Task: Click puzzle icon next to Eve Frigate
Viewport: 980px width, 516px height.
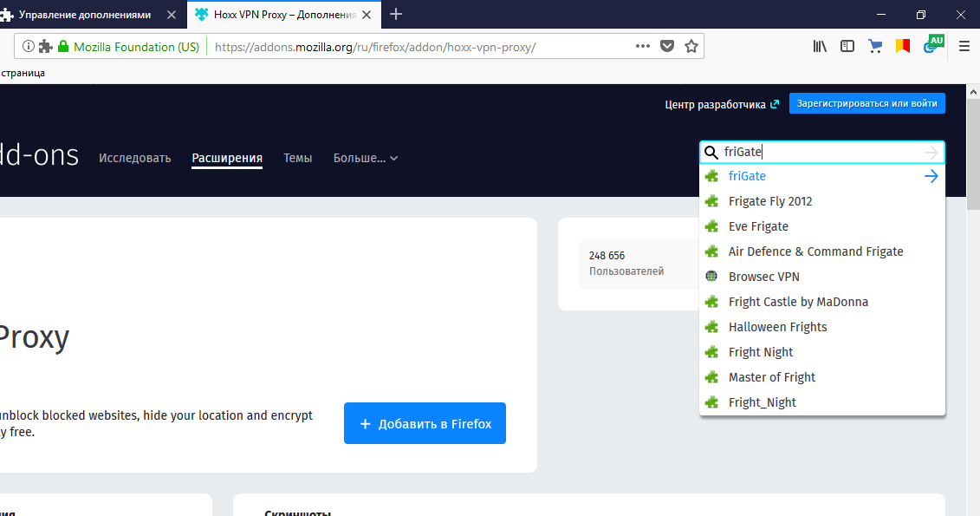Action: 711,226
